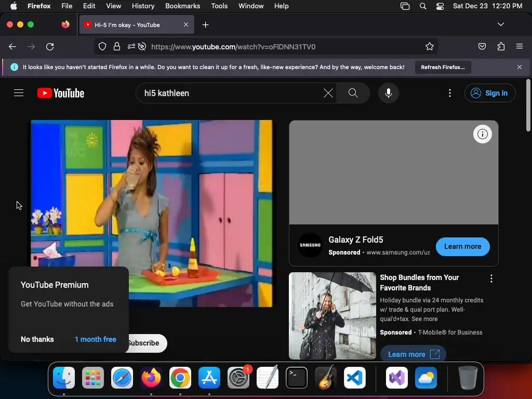This screenshot has width=532, height=399.
Task: Open a new browser tab
Action: click(x=205, y=25)
